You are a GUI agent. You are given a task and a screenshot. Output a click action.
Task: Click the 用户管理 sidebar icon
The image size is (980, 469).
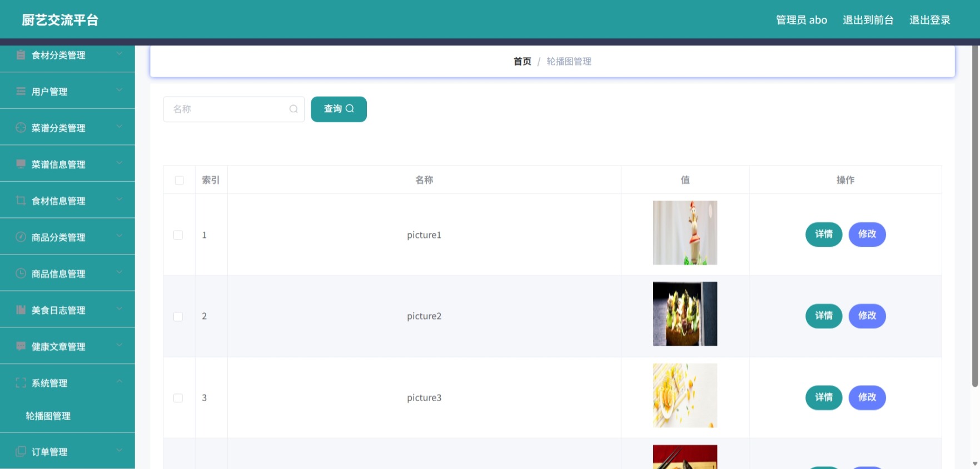point(21,91)
